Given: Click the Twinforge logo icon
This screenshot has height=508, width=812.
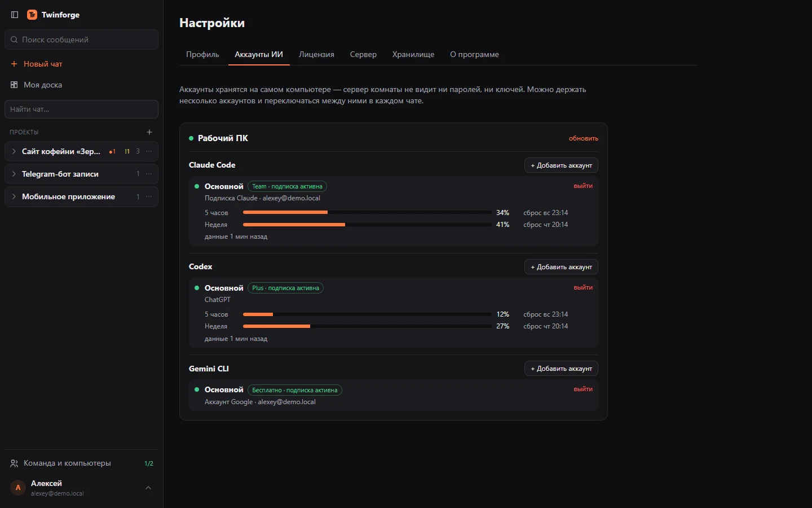Looking at the screenshot, I should point(32,15).
